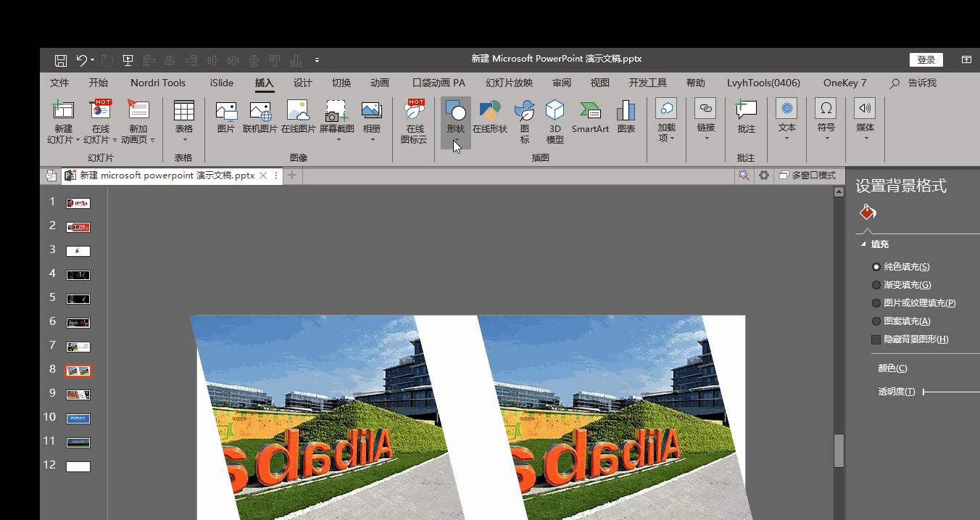Image resolution: width=980 pixels, height=520 pixels.
Task: Add a new document tab with plus
Action: coord(292,175)
